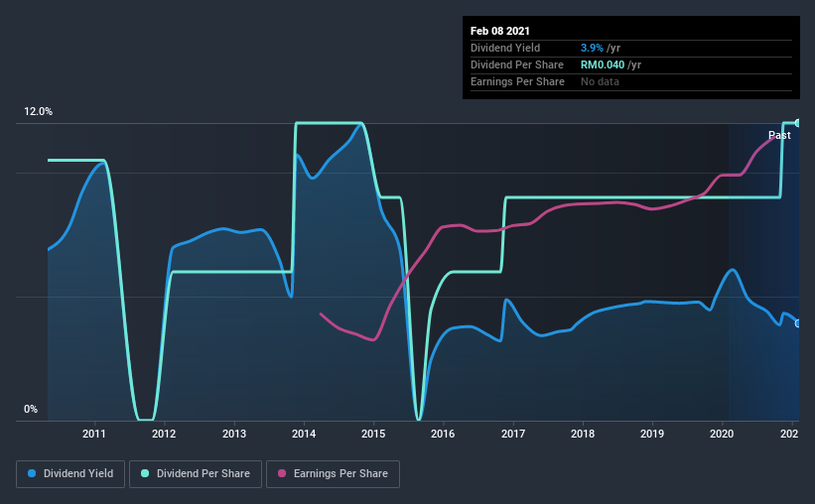Viewport: 815px width, 504px height.
Task: Click the RM0.040 dividend per share value
Action: click(x=603, y=64)
